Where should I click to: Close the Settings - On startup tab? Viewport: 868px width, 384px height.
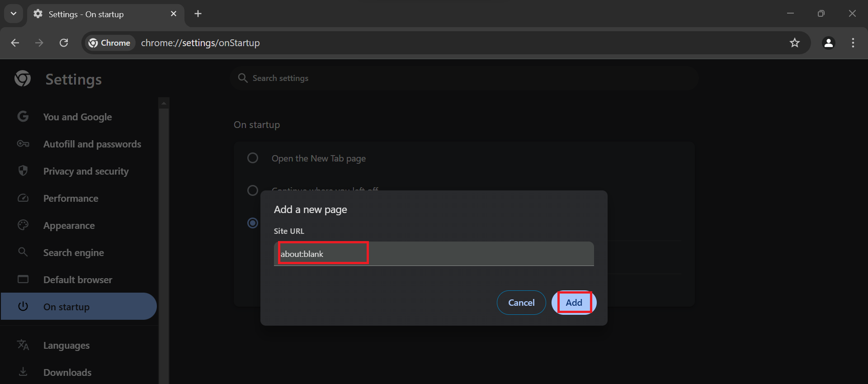pos(174,14)
